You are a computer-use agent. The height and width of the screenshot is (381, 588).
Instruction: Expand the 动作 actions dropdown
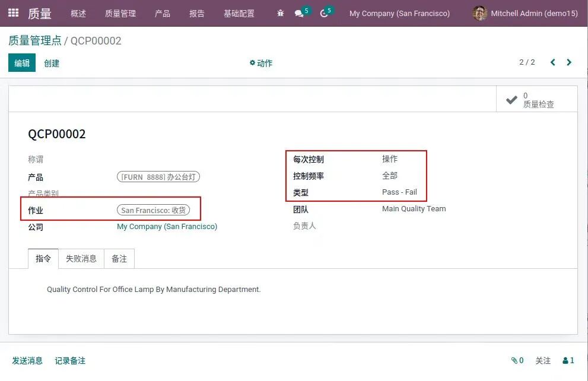click(261, 63)
